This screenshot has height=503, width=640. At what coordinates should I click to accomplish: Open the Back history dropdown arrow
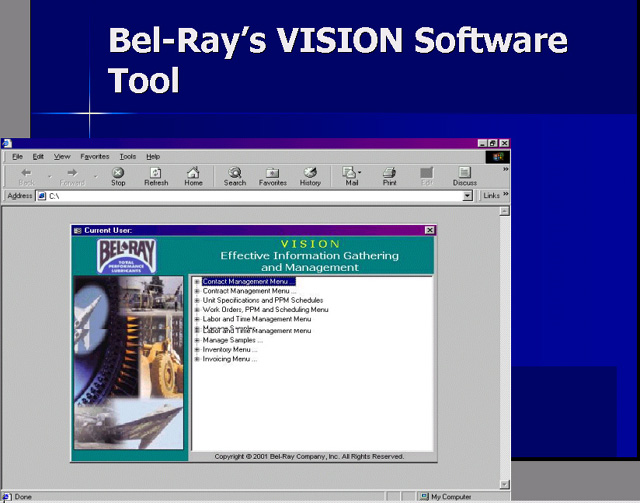pyautogui.click(x=50, y=177)
